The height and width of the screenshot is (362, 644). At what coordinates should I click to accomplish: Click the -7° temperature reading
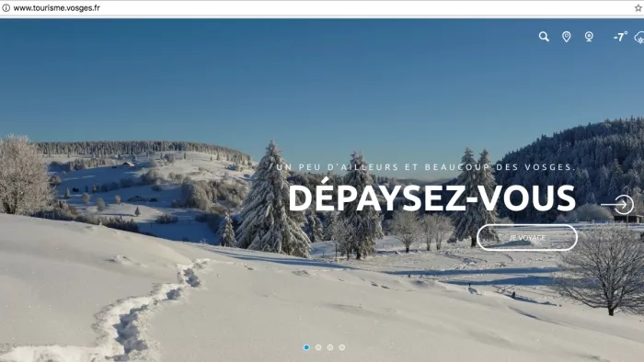pyautogui.click(x=620, y=37)
